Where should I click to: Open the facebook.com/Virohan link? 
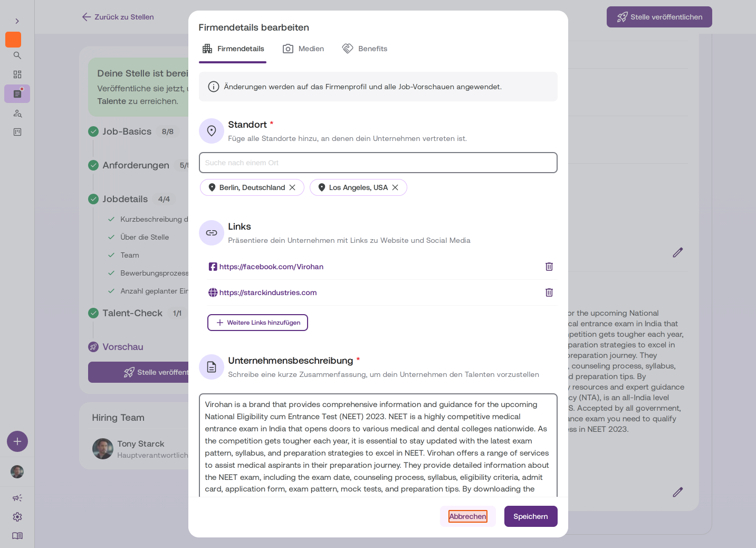[x=271, y=267]
